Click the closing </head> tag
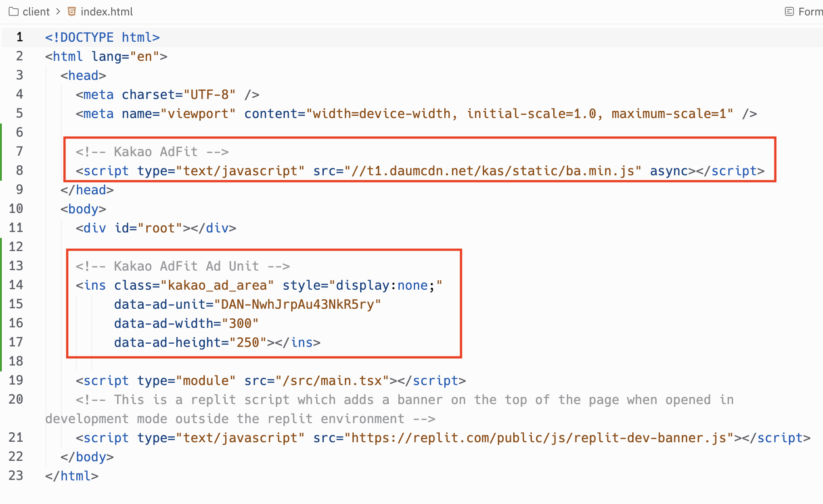 tap(87, 190)
